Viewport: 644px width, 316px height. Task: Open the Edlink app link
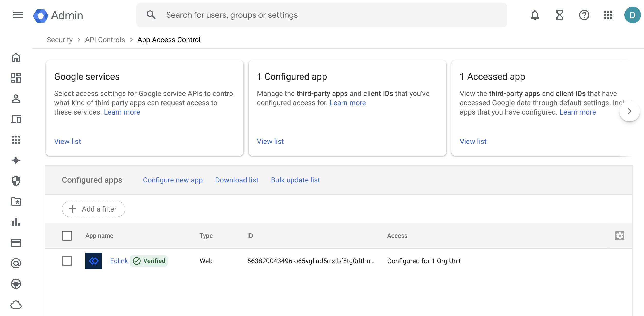[119, 261]
